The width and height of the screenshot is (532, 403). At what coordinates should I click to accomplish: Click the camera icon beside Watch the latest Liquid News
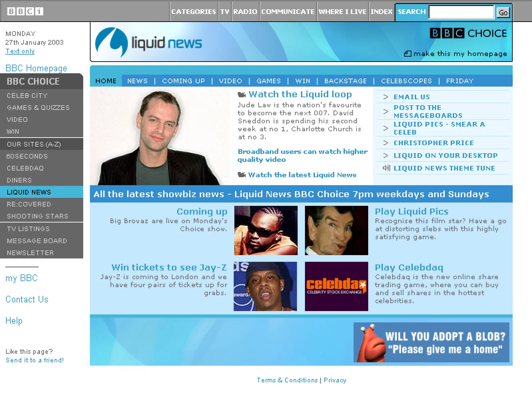(x=242, y=175)
